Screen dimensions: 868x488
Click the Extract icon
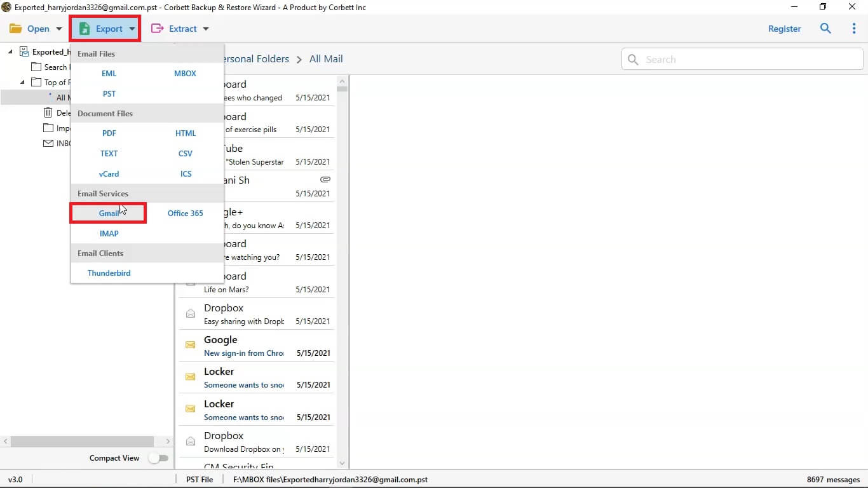coord(157,29)
